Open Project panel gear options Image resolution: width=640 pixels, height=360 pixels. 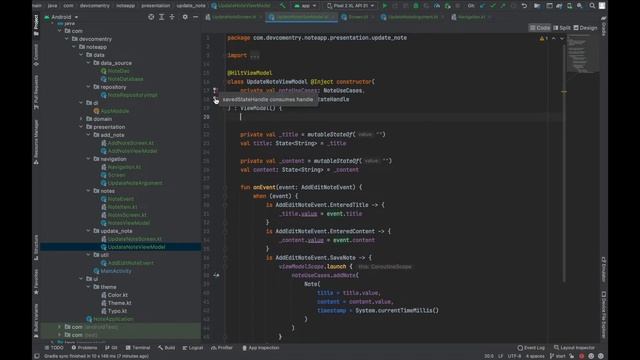click(x=185, y=17)
